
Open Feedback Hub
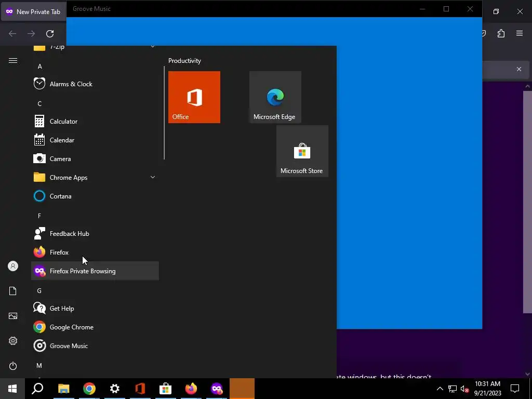(95, 233)
